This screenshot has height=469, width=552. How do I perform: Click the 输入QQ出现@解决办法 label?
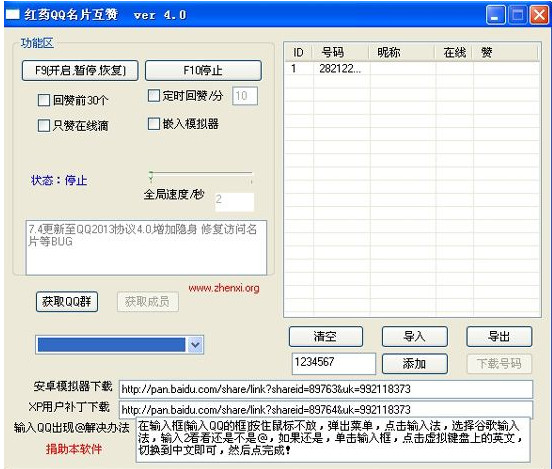click(x=71, y=427)
